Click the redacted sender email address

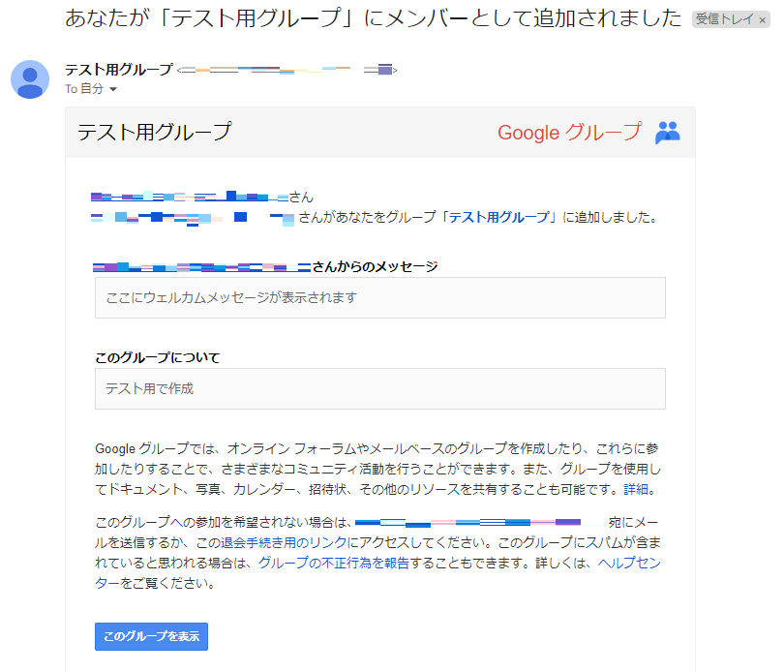(x=287, y=70)
